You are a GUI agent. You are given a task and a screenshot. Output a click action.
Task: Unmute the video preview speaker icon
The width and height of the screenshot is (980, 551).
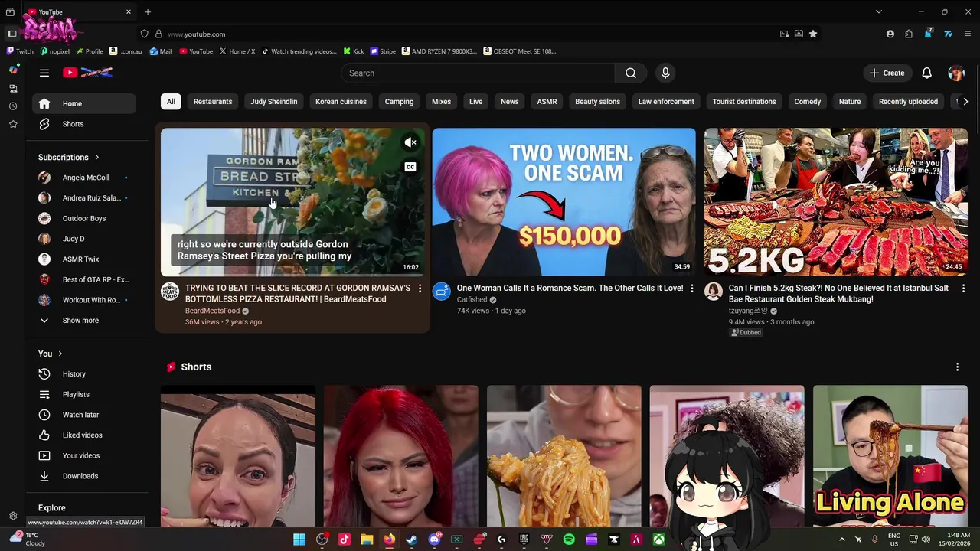pyautogui.click(x=410, y=142)
